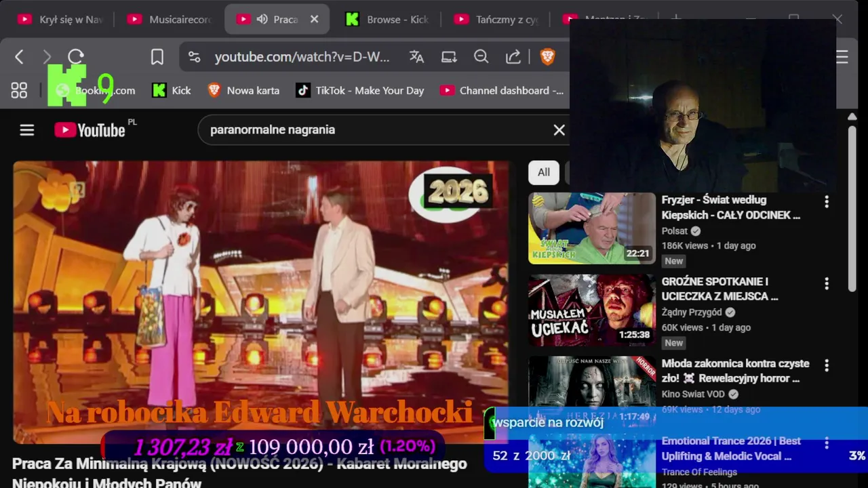Click the cast media icon in the address bar
The height and width of the screenshot is (488, 868).
tap(449, 57)
